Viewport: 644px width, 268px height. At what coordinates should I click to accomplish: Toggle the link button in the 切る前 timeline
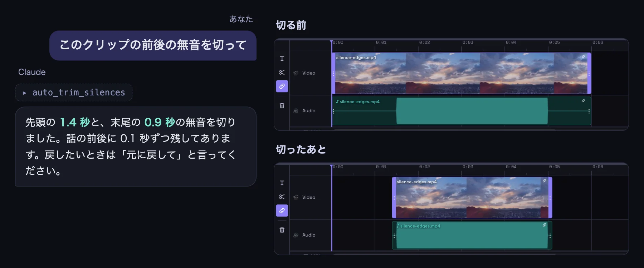(282, 86)
